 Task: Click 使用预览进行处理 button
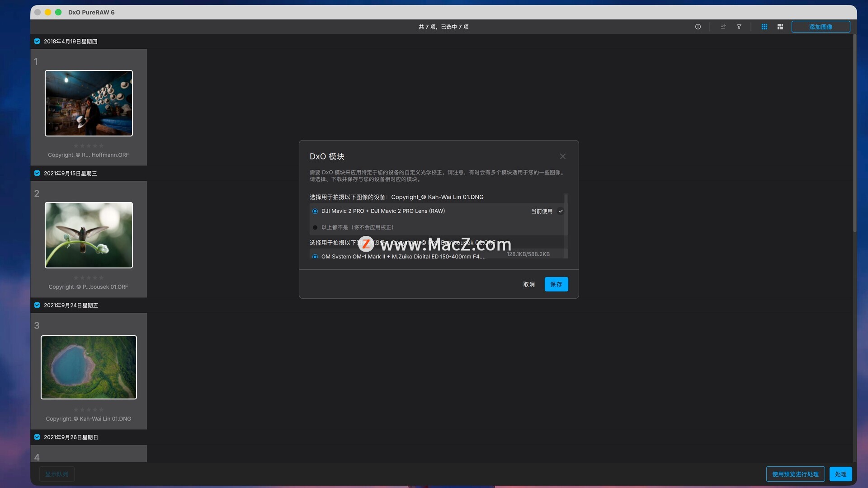tap(795, 474)
